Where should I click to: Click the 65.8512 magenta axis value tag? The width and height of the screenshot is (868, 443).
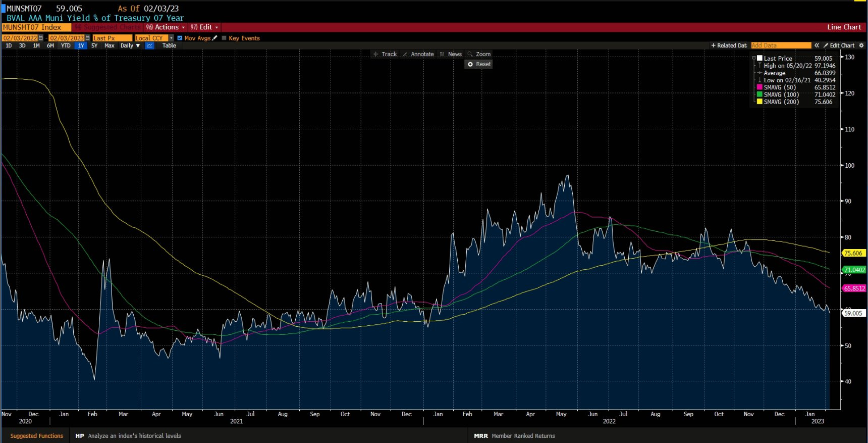tap(854, 288)
